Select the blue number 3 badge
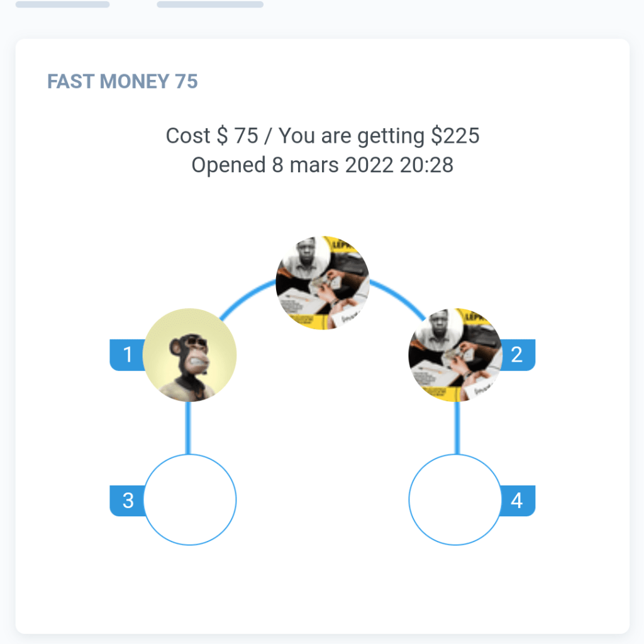644x644 pixels. pyautogui.click(x=128, y=501)
